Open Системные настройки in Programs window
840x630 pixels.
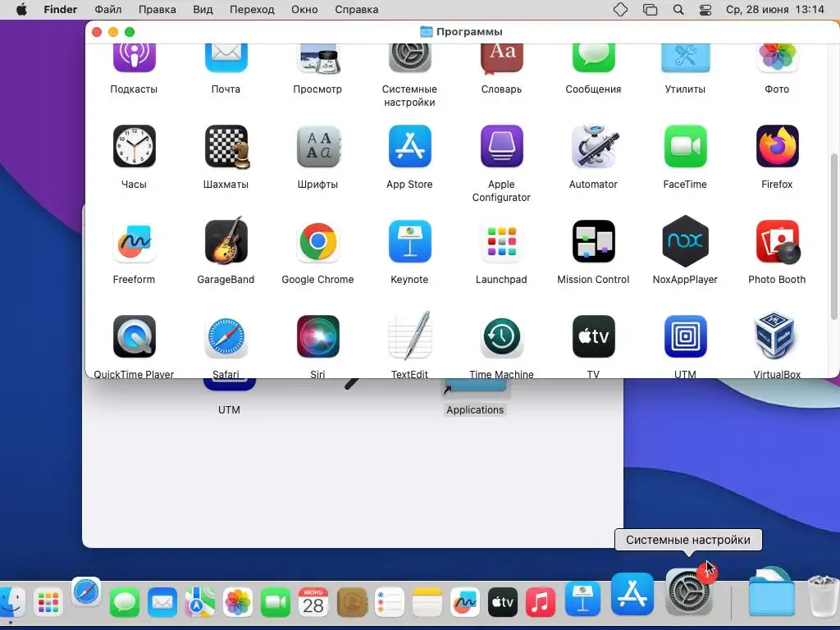click(x=409, y=58)
